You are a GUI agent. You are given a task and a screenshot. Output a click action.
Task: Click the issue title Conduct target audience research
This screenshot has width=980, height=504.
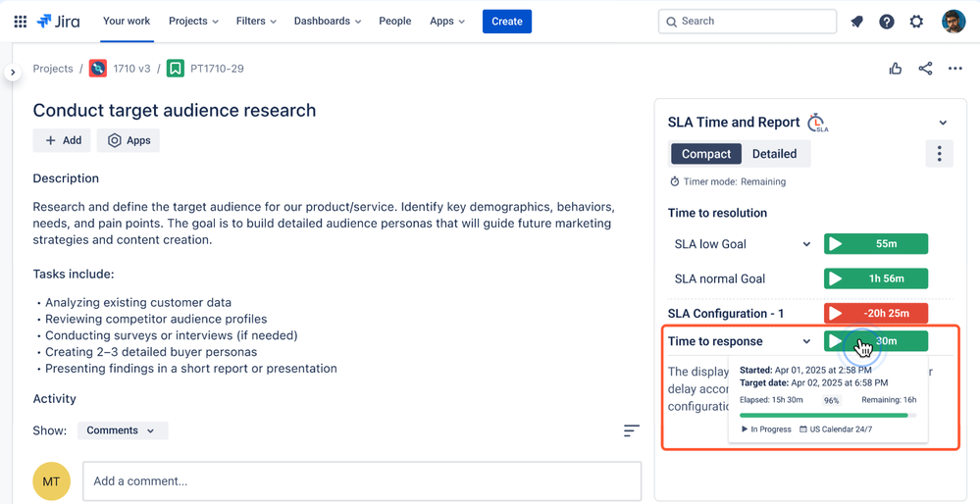pos(175,111)
